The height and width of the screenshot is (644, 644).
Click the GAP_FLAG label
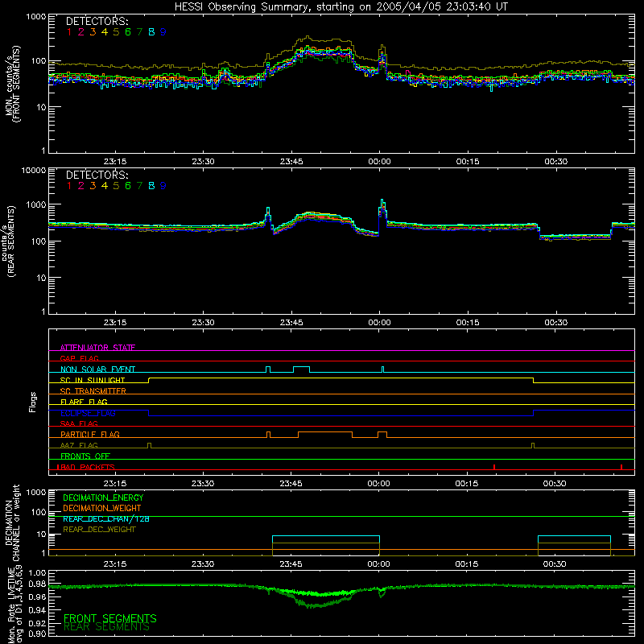tap(79, 358)
